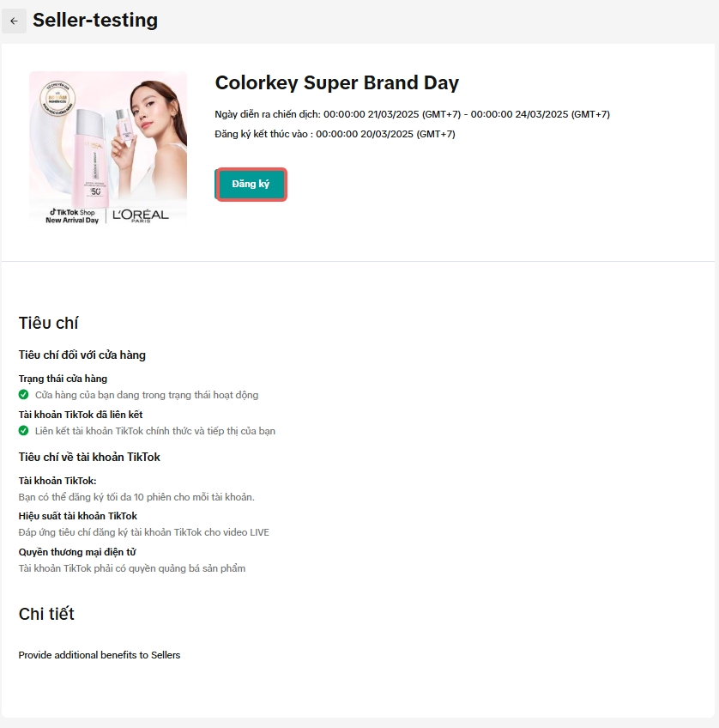Click the Tiêu chí section heading
719x728 pixels.
point(48,323)
